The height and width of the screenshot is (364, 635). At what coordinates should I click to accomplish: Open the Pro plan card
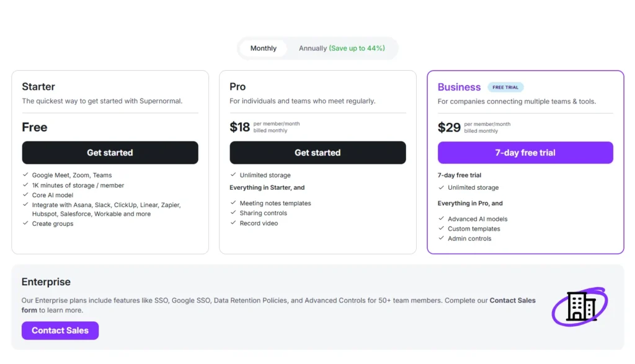click(x=317, y=161)
